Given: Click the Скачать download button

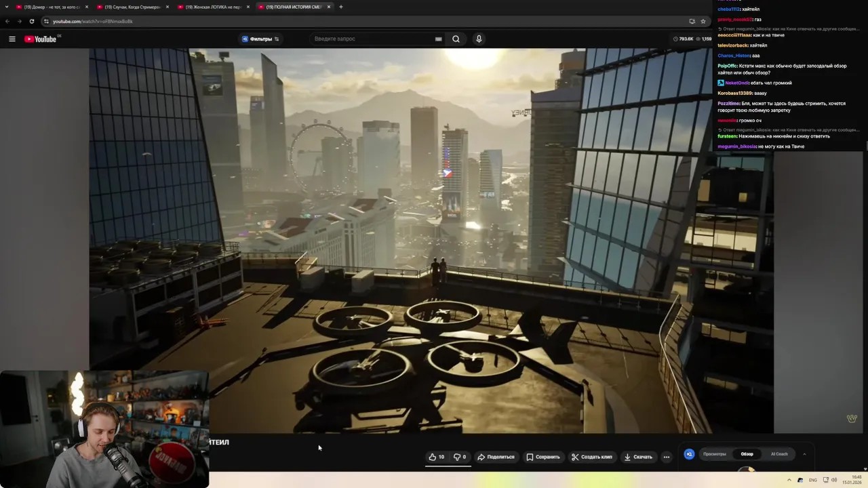Looking at the screenshot, I should [638, 457].
